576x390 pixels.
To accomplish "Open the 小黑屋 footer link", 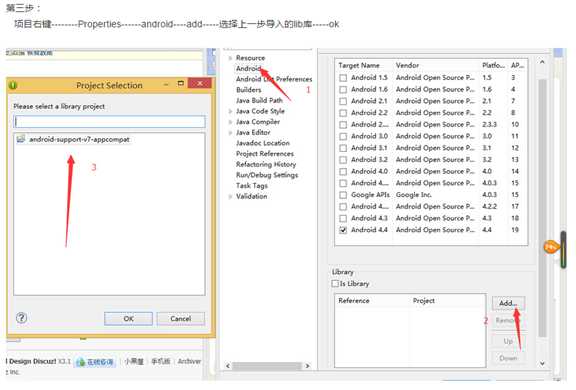I will (x=134, y=361).
